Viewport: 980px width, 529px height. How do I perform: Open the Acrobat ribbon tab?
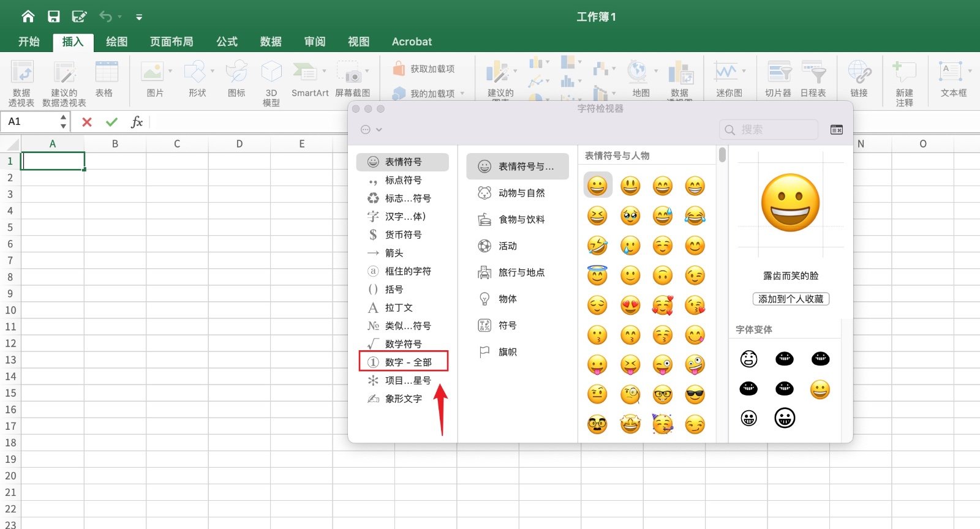tap(412, 42)
